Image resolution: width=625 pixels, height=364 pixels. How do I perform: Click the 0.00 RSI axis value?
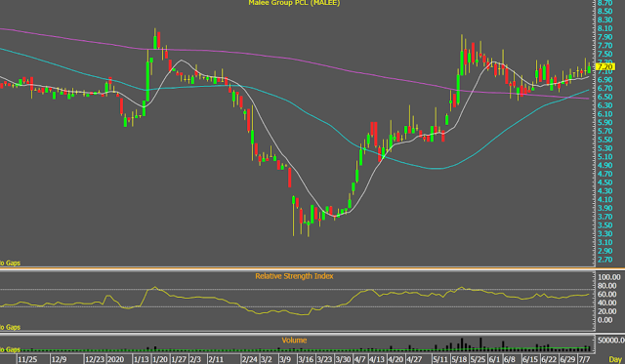click(x=606, y=320)
